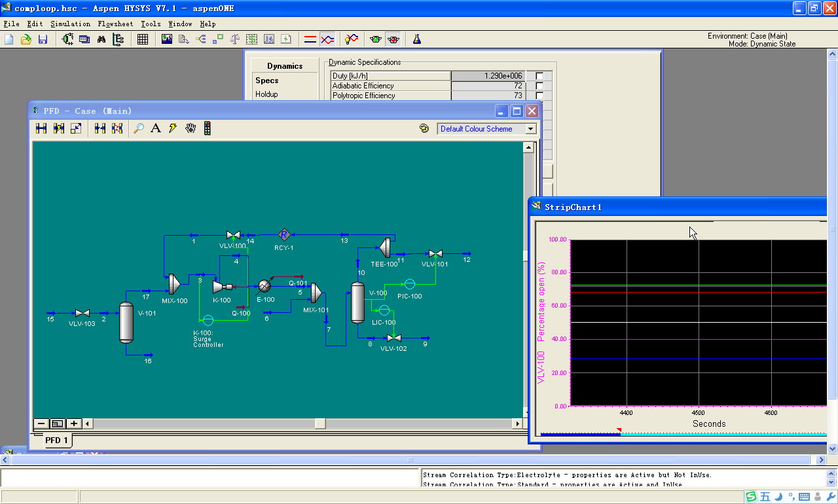The height and width of the screenshot is (504, 838).
Task: Select the Dynamic Mode toolbar icon
Action: pyautogui.click(x=327, y=39)
